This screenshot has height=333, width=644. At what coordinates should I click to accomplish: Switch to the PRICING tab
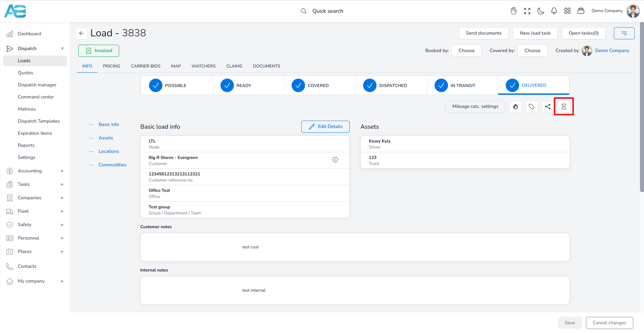coord(111,66)
